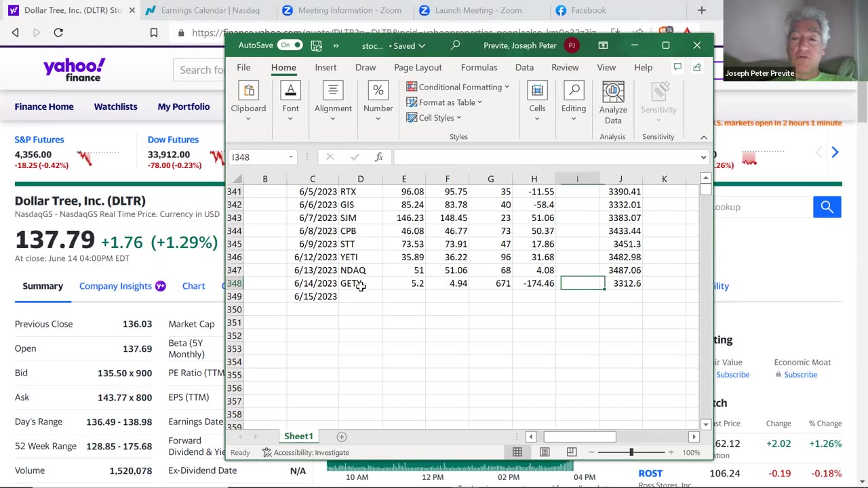Switch to Page Break Preview icon

[572, 452]
